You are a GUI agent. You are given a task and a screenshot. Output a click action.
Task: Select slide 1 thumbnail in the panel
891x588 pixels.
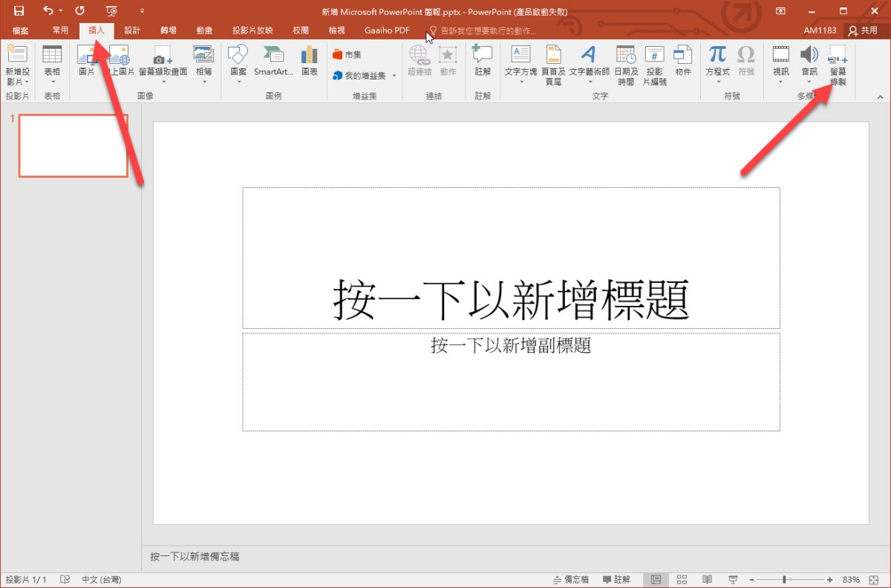pyautogui.click(x=73, y=146)
